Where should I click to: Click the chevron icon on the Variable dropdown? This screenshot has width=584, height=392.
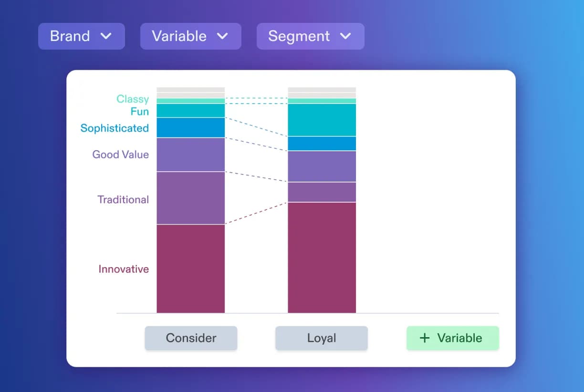pos(223,36)
